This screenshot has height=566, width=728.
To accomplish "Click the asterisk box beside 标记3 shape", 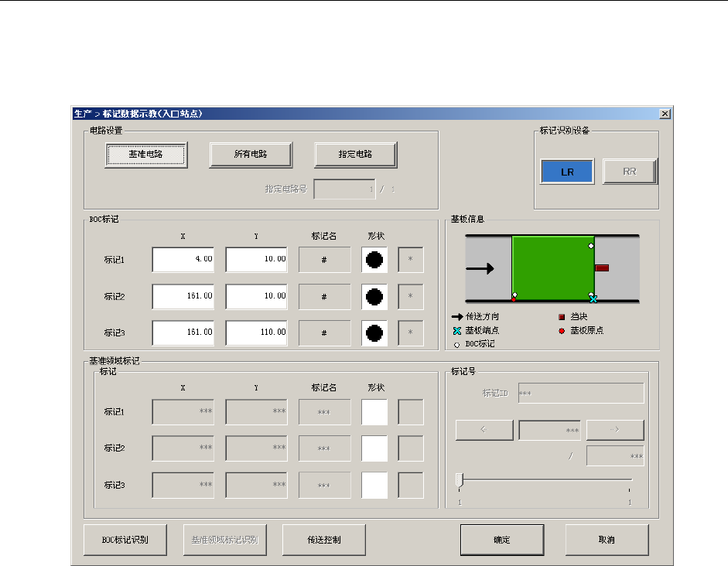I will [411, 332].
